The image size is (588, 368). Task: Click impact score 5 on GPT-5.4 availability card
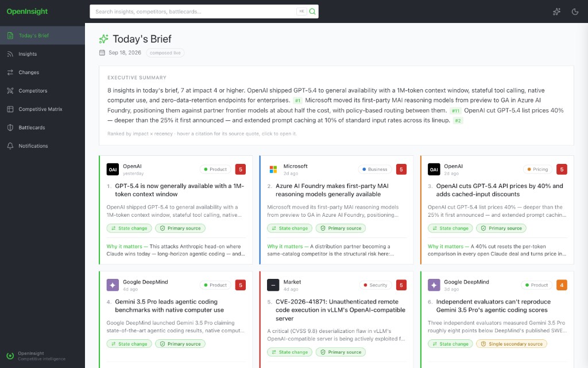(x=241, y=170)
